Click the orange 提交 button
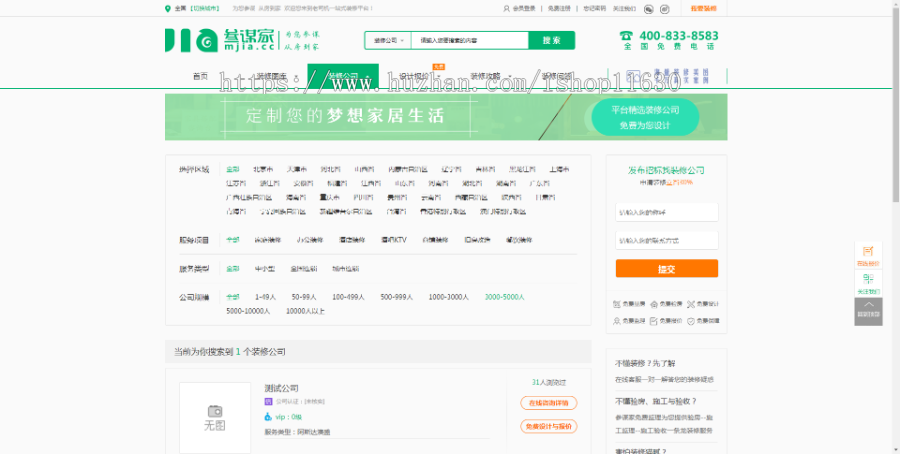The image size is (900, 454). tap(666, 269)
